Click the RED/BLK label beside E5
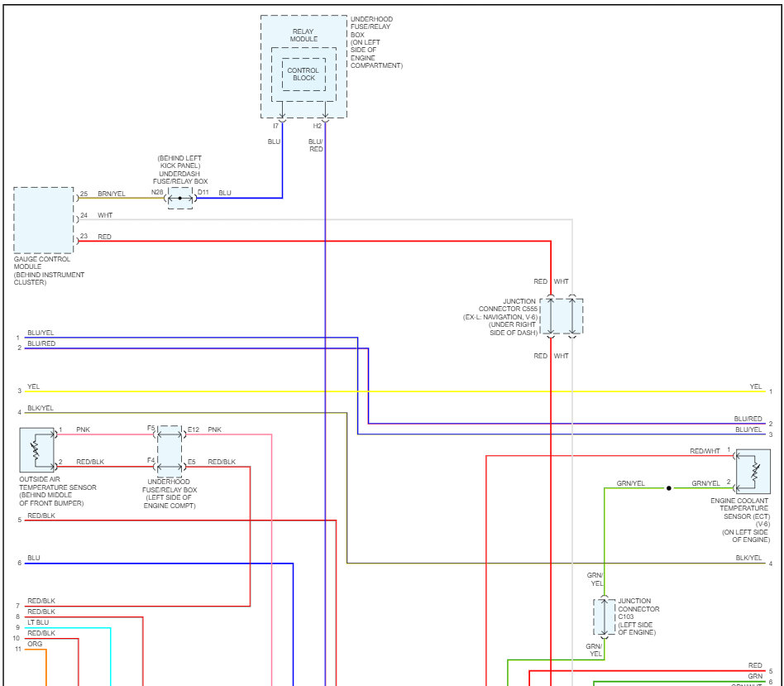The width and height of the screenshot is (784, 686). [x=222, y=462]
